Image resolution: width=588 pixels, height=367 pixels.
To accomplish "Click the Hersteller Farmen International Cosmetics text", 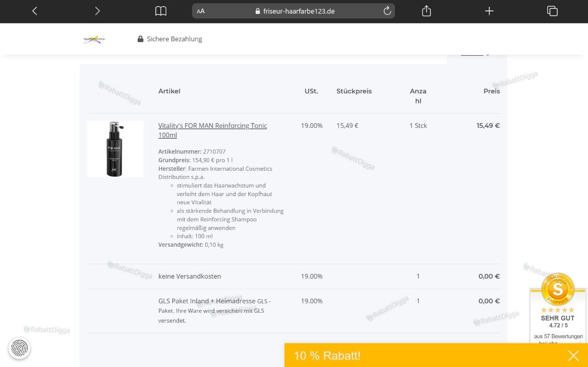I will 215,173.
